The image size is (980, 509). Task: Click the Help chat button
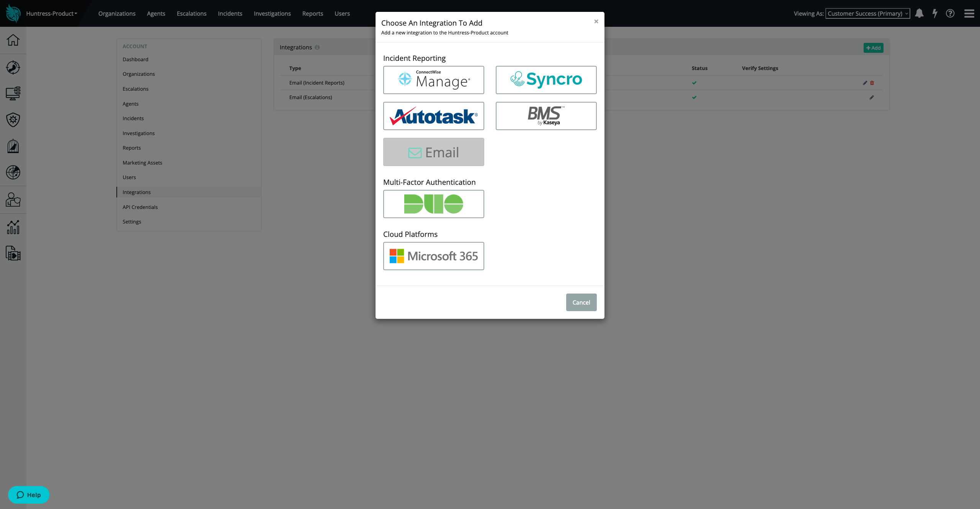click(x=29, y=495)
